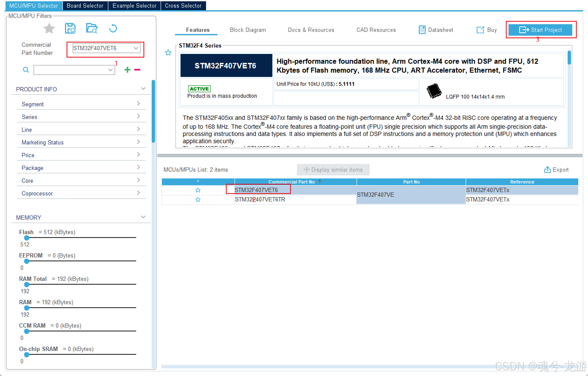
Task: Toggle favorite star for STM32F407VET6TR row
Action: pyautogui.click(x=198, y=199)
